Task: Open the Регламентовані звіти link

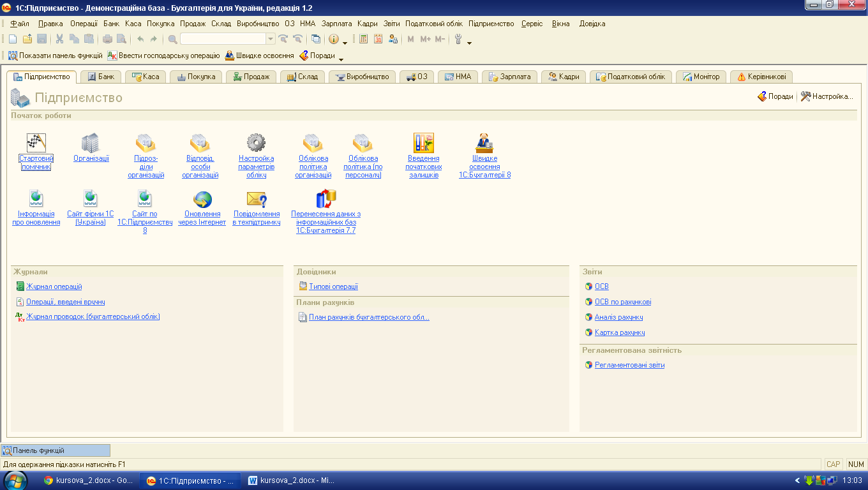Action: pyautogui.click(x=629, y=365)
